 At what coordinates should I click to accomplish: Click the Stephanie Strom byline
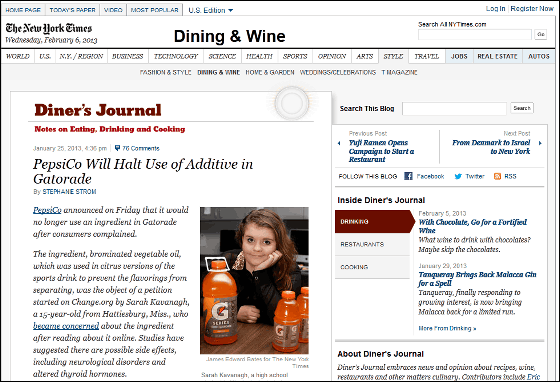click(69, 192)
